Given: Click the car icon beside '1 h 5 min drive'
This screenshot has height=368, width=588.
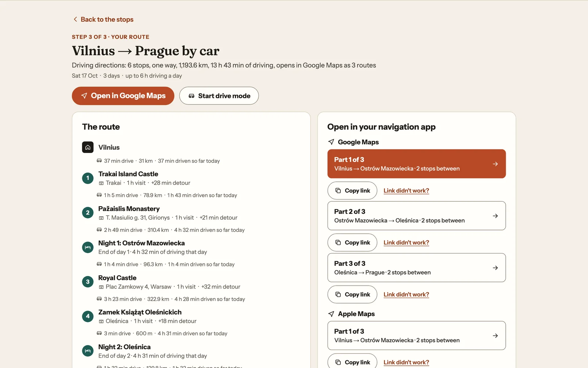Looking at the screenshot, I should 99,195.
